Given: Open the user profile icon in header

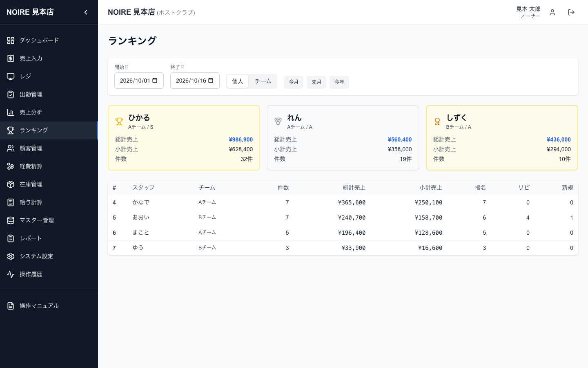Looking at the screenshot, I should [552, 12].
